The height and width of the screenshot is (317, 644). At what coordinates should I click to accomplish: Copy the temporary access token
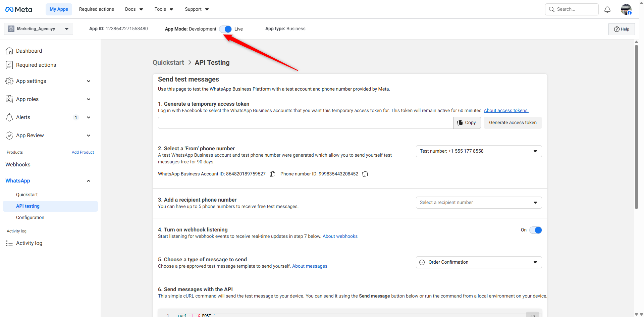[x=467, y=123]
